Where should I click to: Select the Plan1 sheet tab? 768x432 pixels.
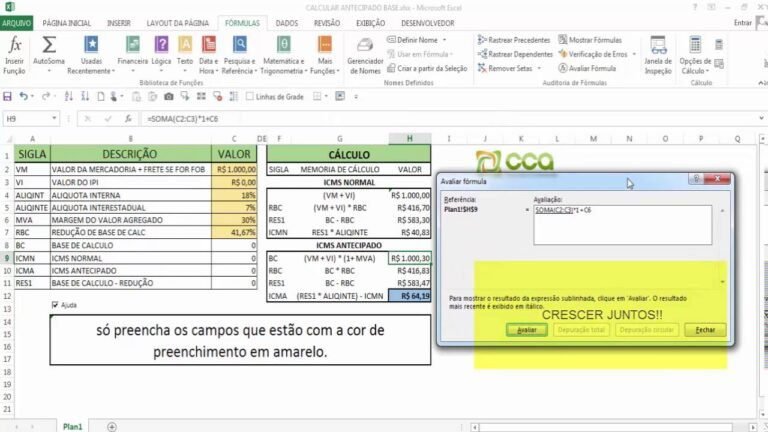[72, 427]
